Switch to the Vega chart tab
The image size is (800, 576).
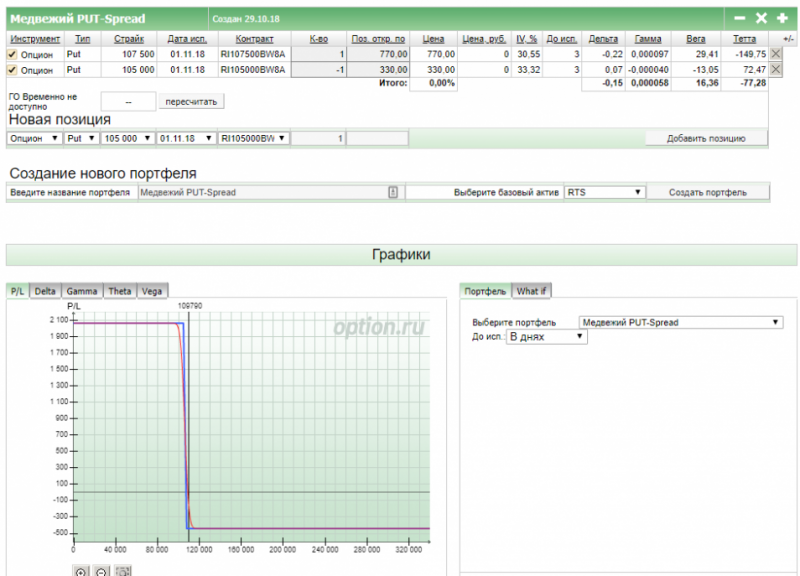152,291
